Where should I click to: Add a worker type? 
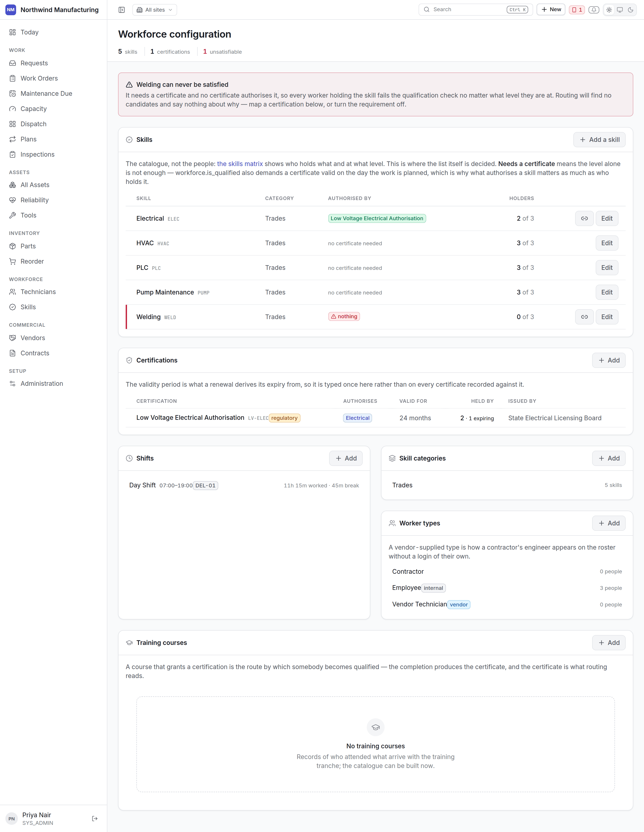point(609,523)
